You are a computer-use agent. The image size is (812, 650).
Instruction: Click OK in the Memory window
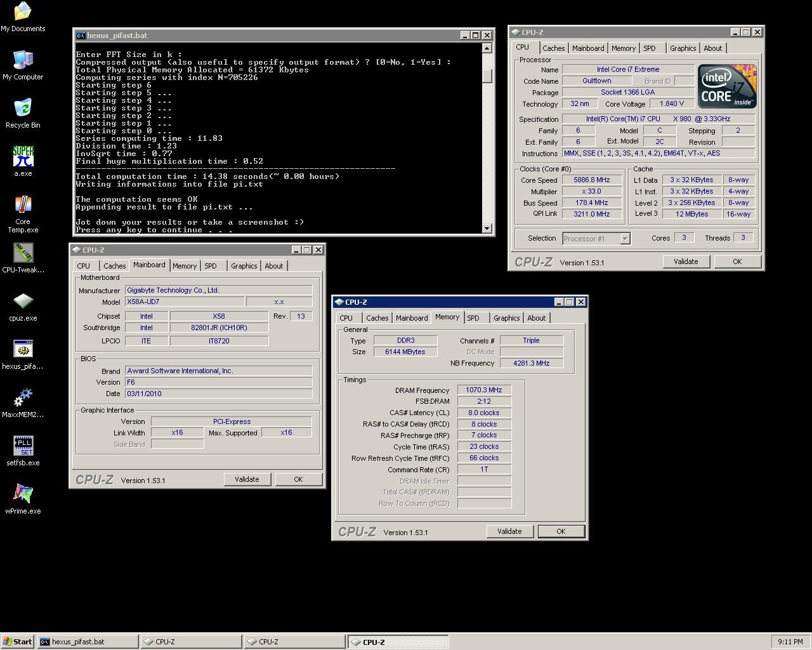(561, 531)
